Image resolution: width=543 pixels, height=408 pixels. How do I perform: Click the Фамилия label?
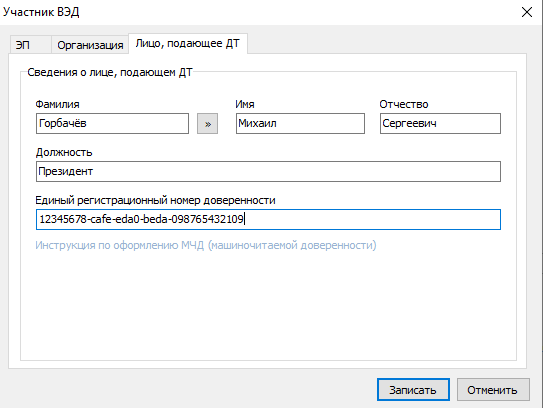click(57, 104)
